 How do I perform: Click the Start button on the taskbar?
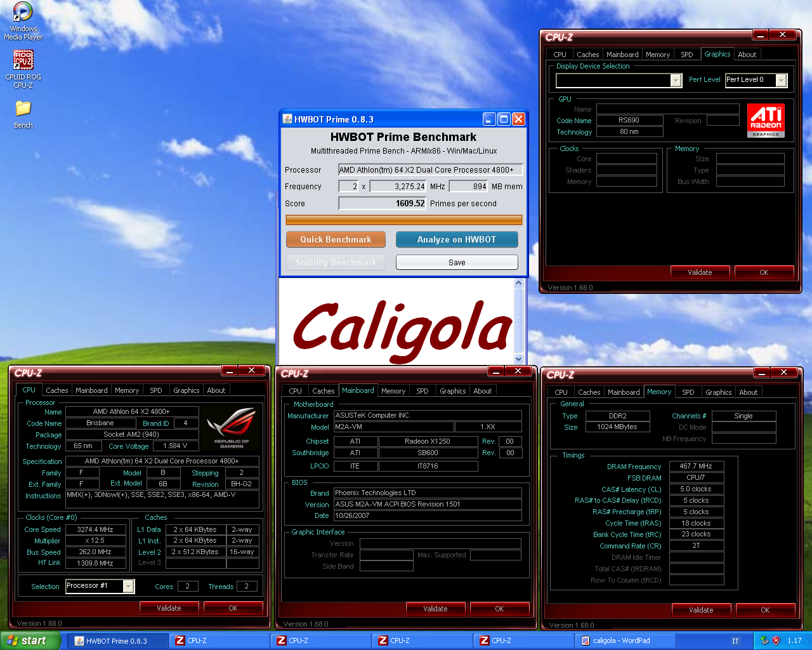[x=29, y=640]
